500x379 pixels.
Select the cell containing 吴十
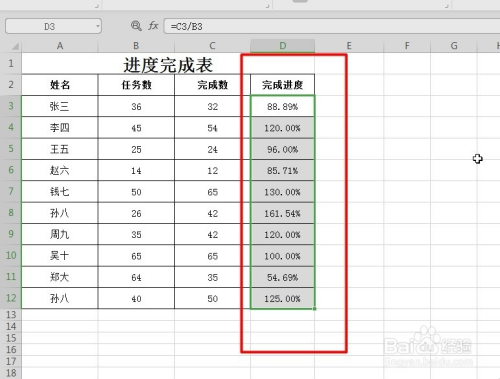tap(60, 256)
